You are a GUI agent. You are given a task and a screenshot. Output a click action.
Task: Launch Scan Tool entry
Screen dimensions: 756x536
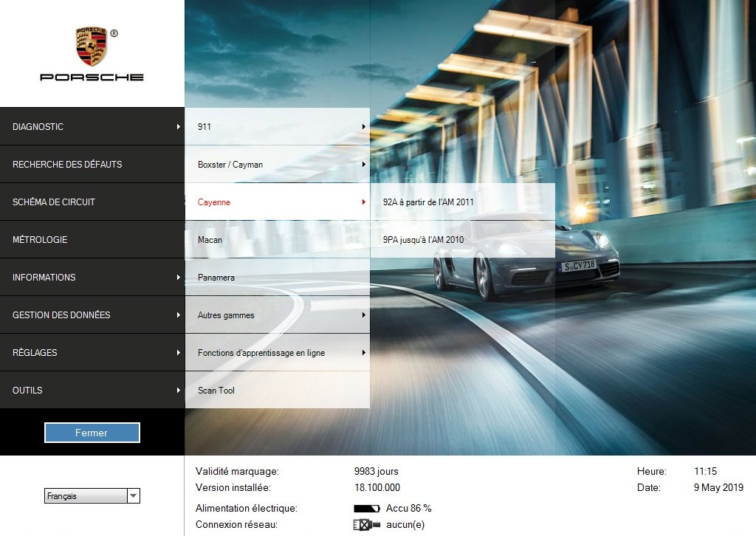pos(278,390)
